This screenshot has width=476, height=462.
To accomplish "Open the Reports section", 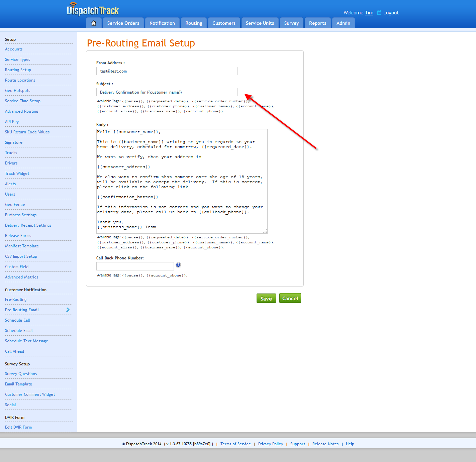I will [x=317, y=23].
